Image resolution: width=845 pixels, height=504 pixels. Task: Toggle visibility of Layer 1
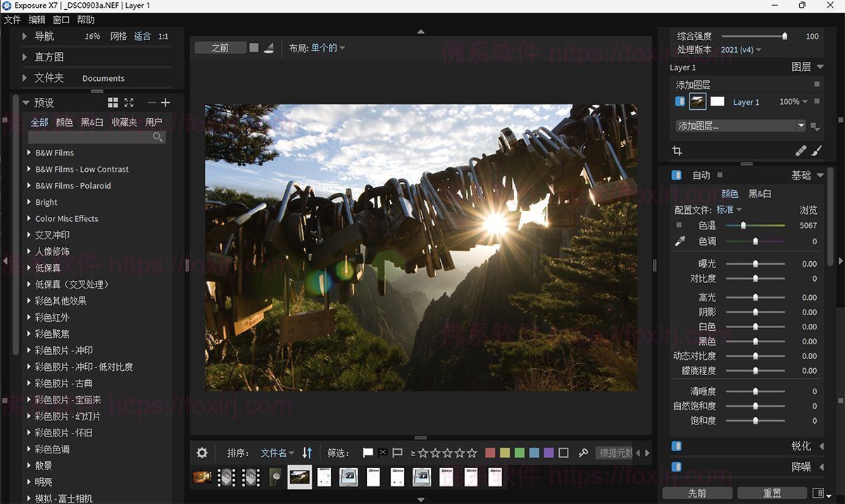680,101
